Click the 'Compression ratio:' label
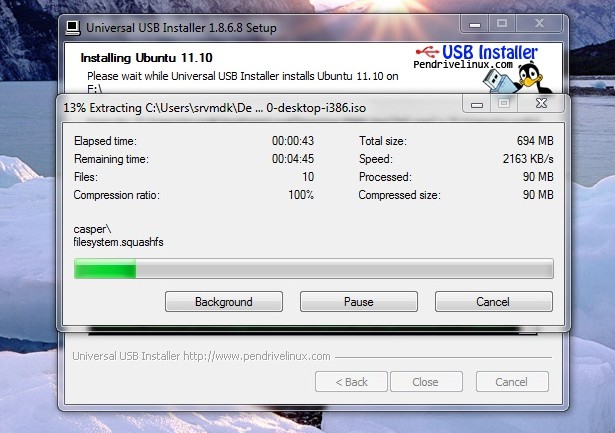The height and width of the screenshot is (433, 615). pyautogui.click(x=116, y=195)
